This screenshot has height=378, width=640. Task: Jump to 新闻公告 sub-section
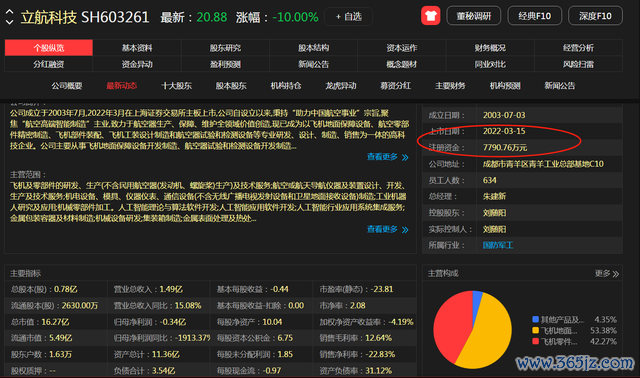coord(560,86)
